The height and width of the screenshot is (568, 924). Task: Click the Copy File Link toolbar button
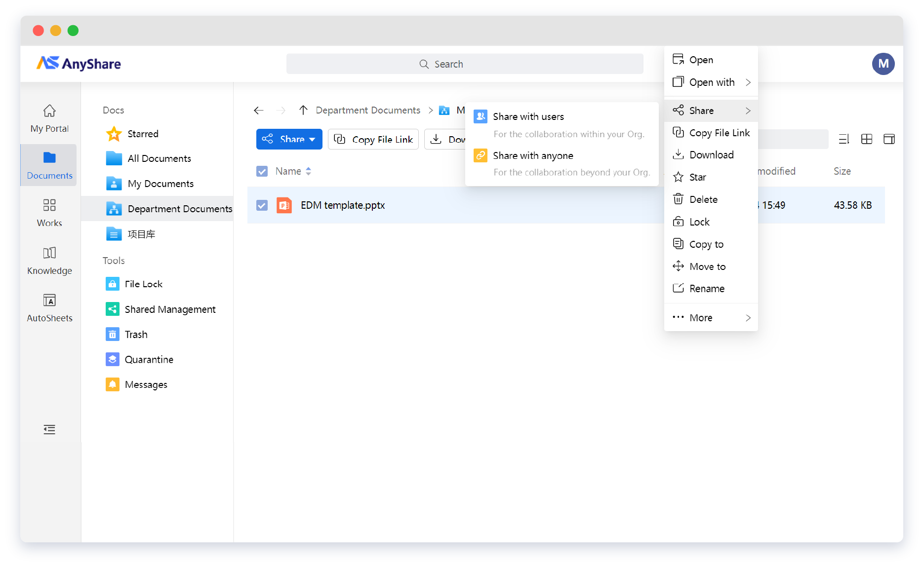pos(373,139)
